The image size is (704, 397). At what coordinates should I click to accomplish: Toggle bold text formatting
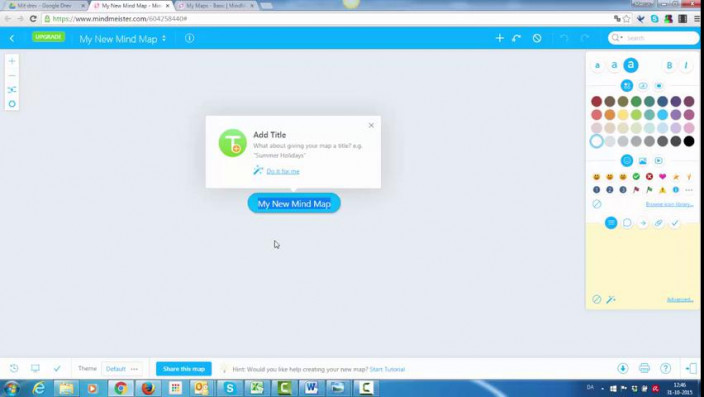669,66
